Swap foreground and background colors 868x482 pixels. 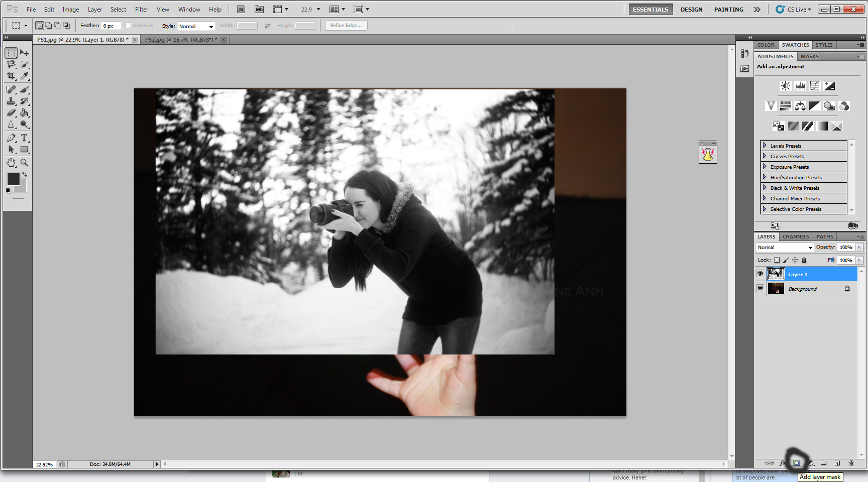25,175
